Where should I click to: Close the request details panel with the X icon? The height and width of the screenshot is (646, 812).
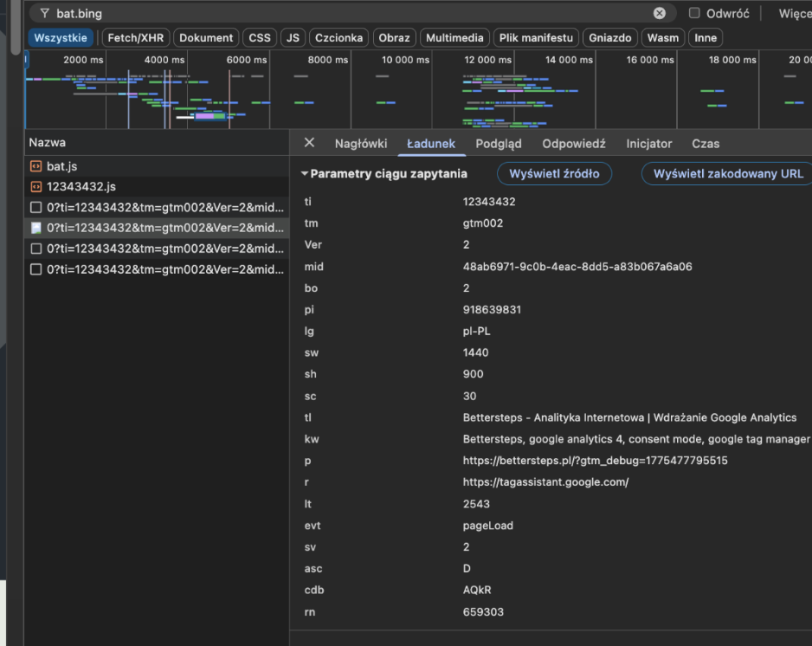click(x=309, y=143)
